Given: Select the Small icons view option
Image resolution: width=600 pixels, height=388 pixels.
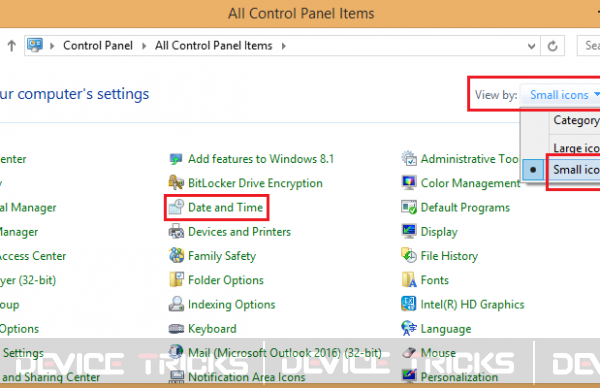Looking at the screenshot, I should (x=576, y=170).
